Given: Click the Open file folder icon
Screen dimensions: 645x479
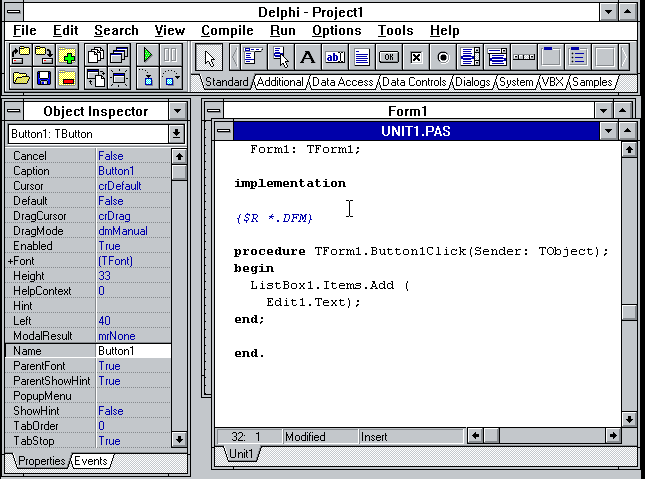Looking at the screenshot, I should pyautogui.click(x=21, y=78).
